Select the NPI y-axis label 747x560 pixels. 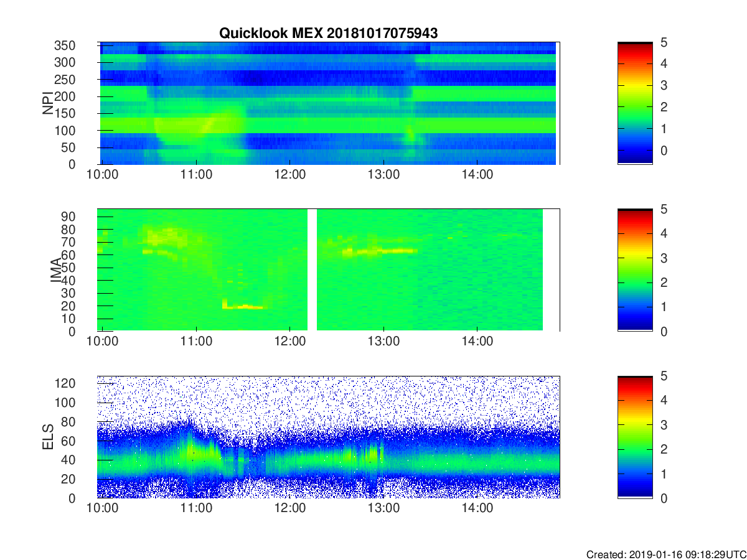[48, 103]
